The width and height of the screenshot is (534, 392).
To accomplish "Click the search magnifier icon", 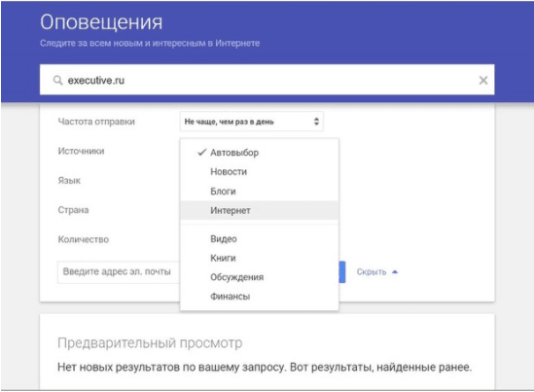I will 58,81.
